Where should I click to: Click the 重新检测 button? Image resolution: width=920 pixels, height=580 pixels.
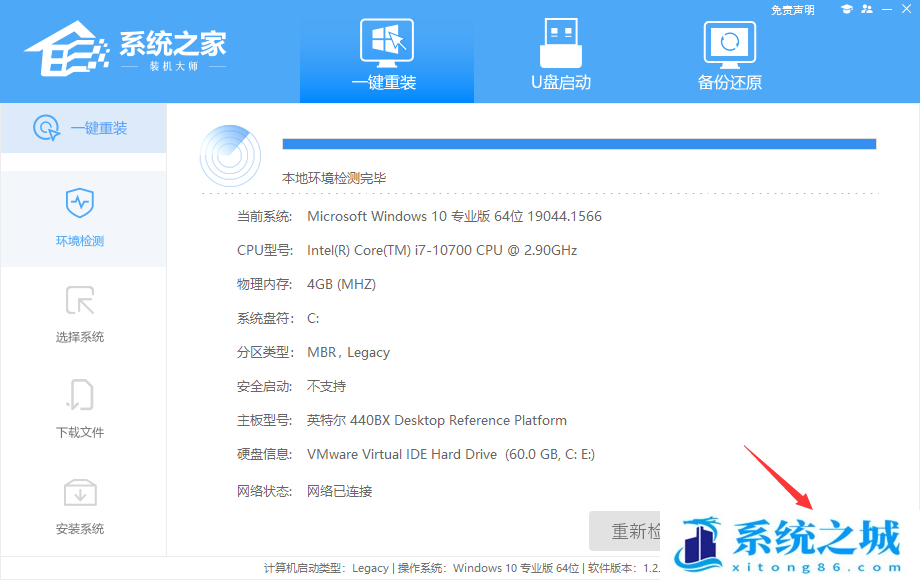tap(625, 531)
